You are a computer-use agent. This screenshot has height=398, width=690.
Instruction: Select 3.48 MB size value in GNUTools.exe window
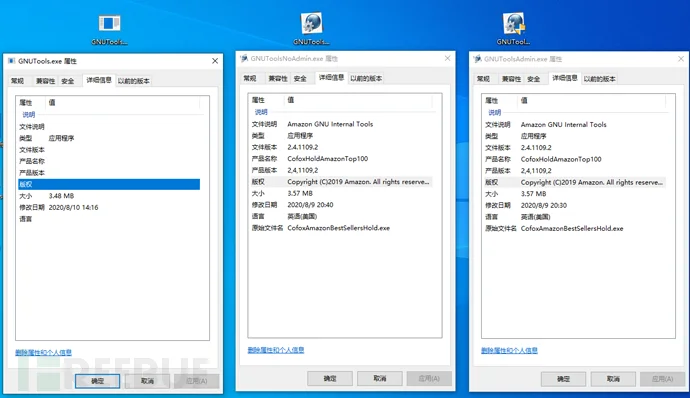point(61,196)
